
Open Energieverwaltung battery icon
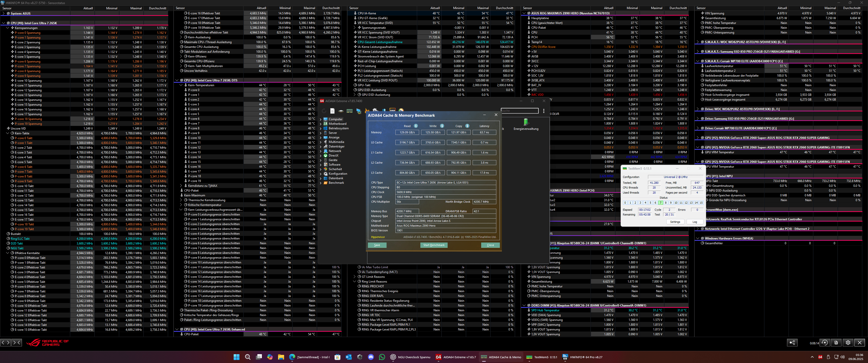tap(526, 122)
